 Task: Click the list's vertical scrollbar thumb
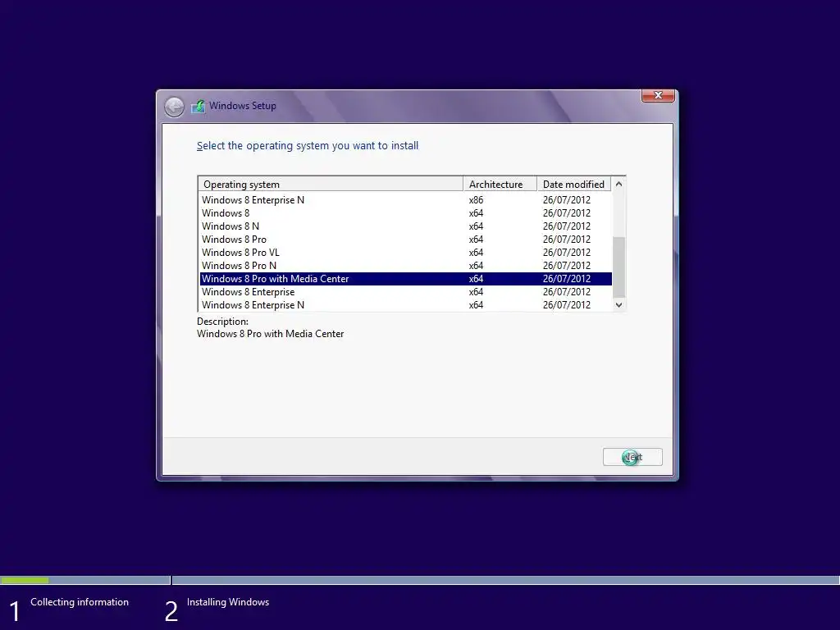click(619, 267)
